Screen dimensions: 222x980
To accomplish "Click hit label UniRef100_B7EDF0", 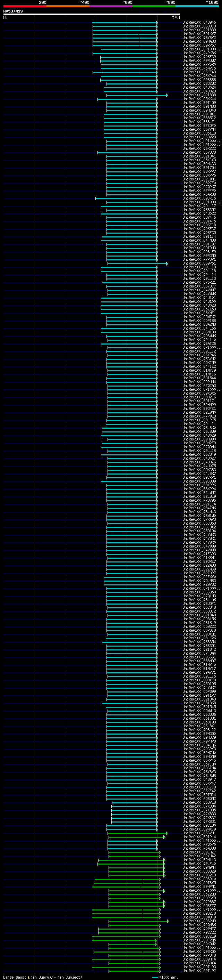I will (x=199, y=125).
